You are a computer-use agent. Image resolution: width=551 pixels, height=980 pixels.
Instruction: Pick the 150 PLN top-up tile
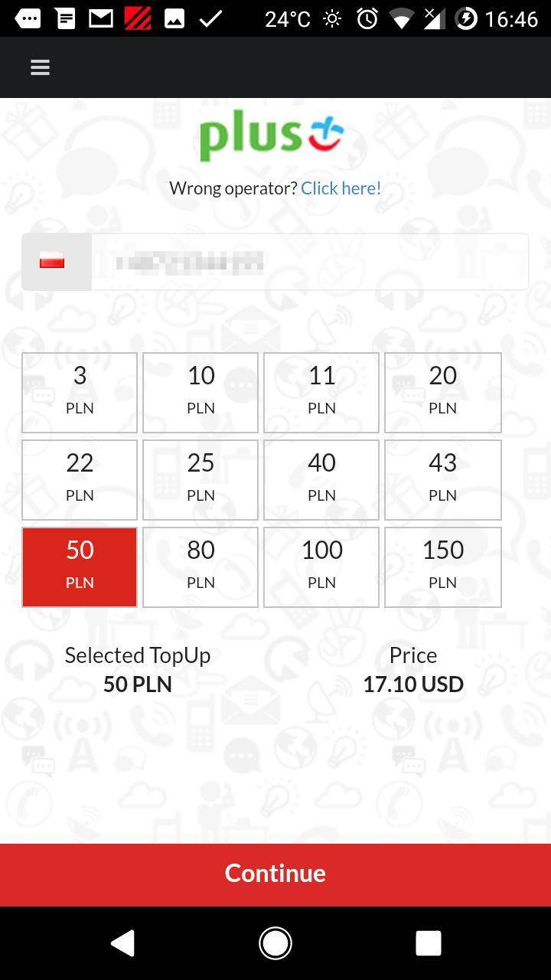(x=443, y=567)
